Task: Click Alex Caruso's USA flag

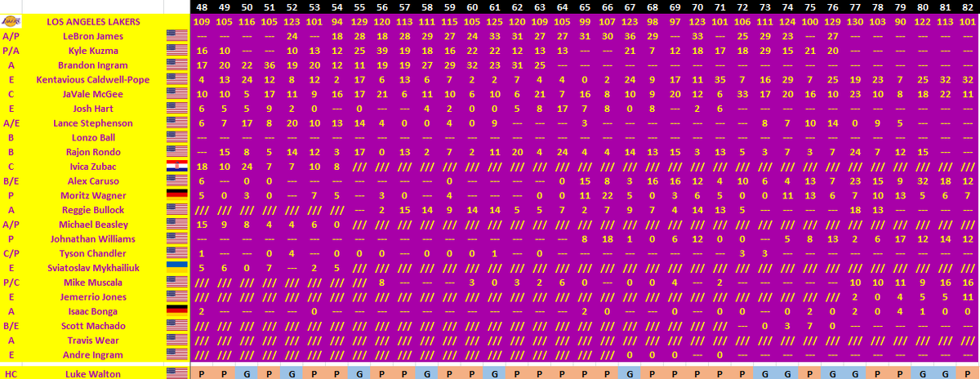Action: pyautogui.click(x=176, y=181)
